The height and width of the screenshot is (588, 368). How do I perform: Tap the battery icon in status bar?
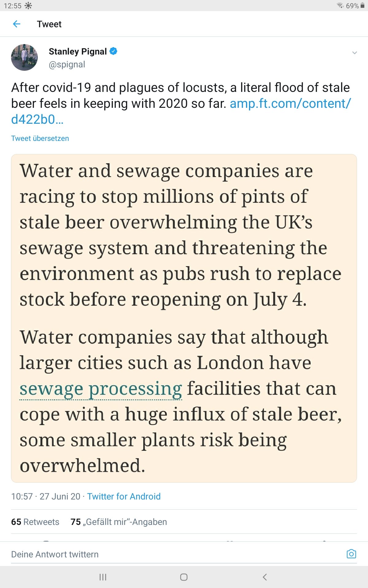click(362, 6)
